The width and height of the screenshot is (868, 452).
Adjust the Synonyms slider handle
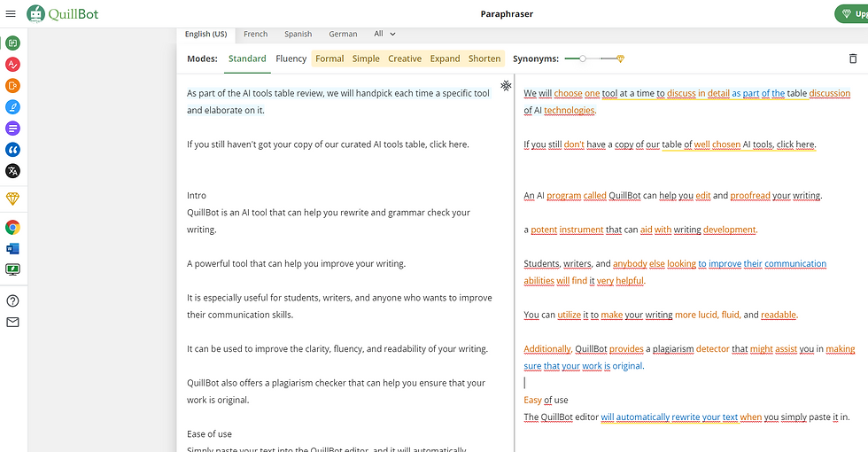[x=583, y=58]
